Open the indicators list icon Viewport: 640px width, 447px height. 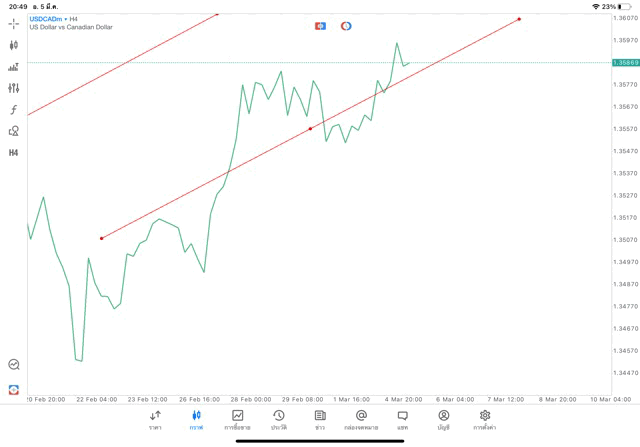click(13, 67)
